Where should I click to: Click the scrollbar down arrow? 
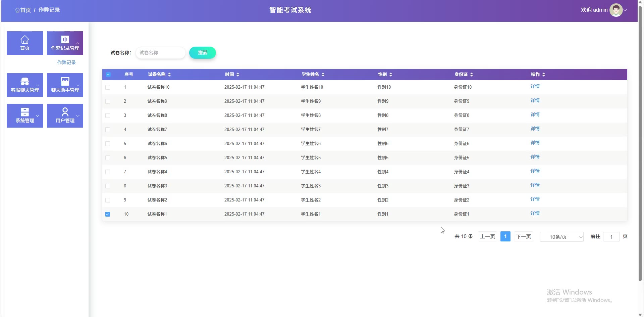pyautogui.click(x=640, y=315)
